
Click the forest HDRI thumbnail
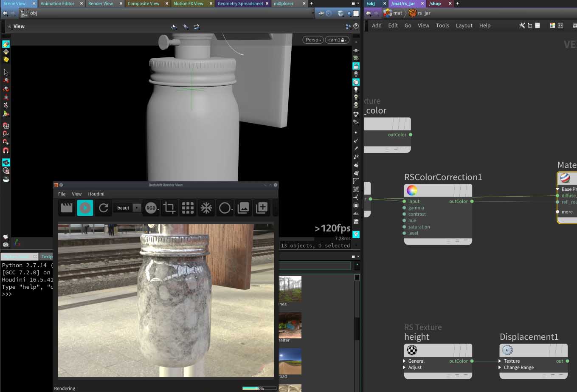(x=290, y=288)
